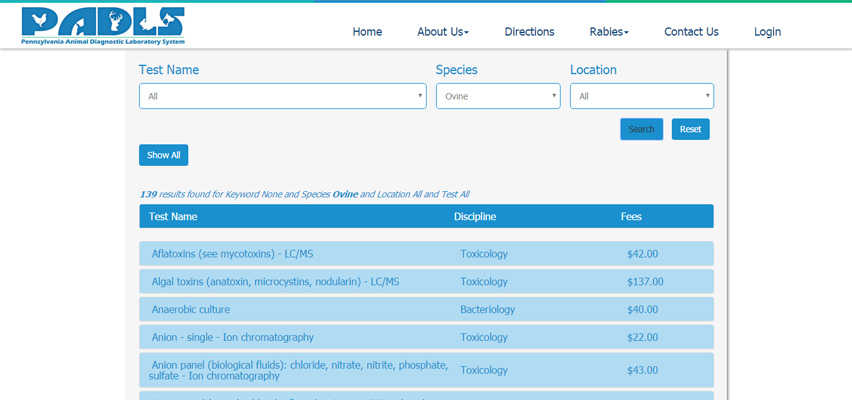
Task: Expand the Rabies menu
Action: pos(609,32)
